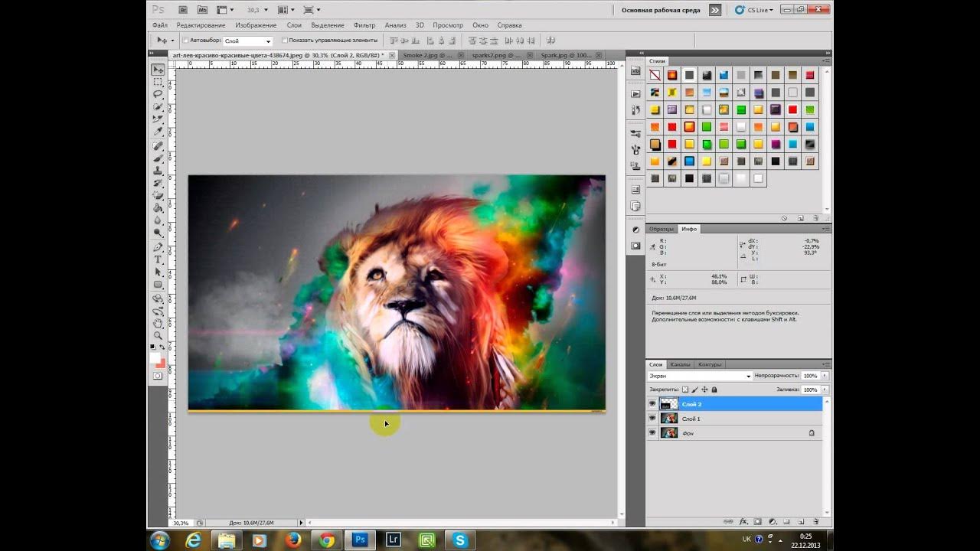Open the Слой auto-select dropdown
980x551 pixels.
pyautogui.click(x=247, y=41)
